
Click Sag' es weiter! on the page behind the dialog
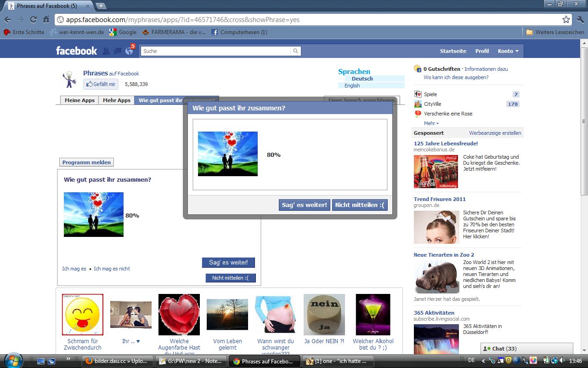click(228, 263)
